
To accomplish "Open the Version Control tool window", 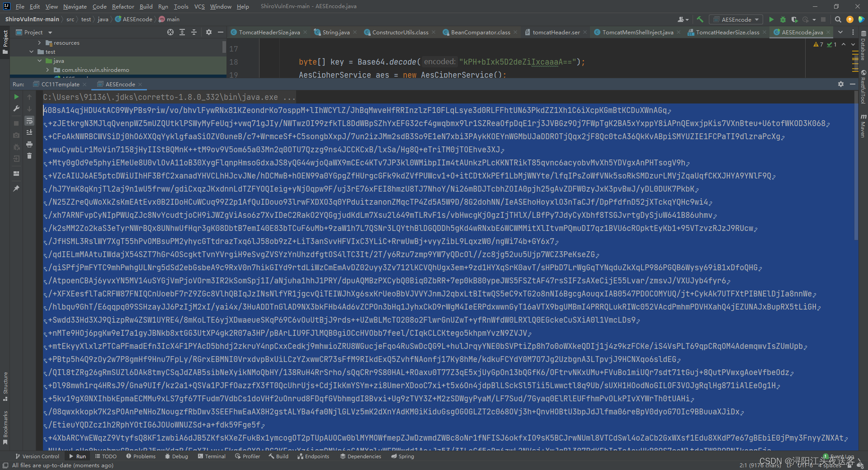I will pos(37,456).
